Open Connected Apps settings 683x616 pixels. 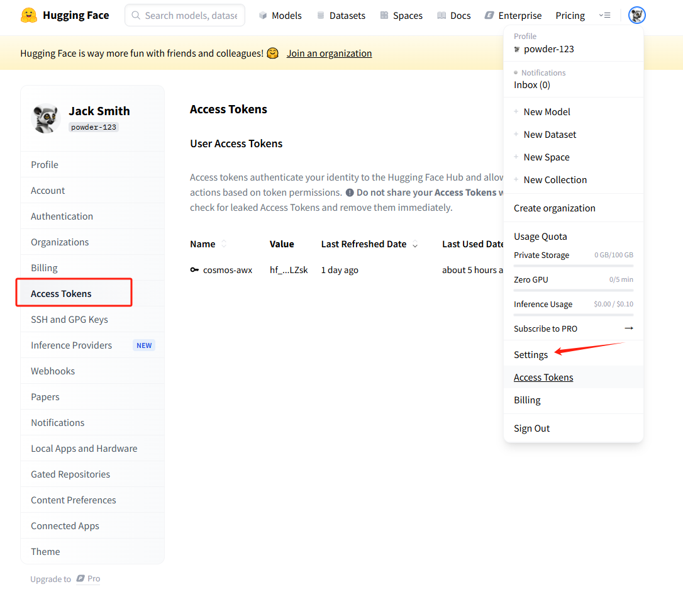point(92,525)
